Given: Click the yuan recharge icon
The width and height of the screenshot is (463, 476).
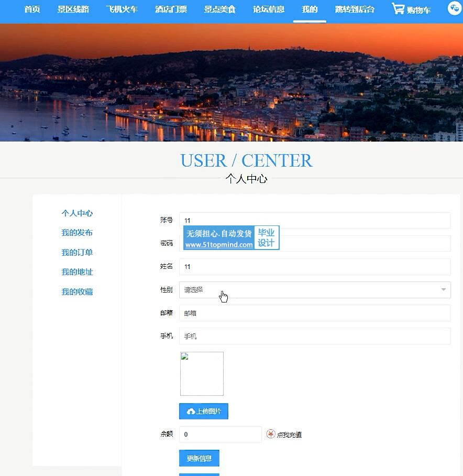Looking at the screenshot, I should point(270,434).
